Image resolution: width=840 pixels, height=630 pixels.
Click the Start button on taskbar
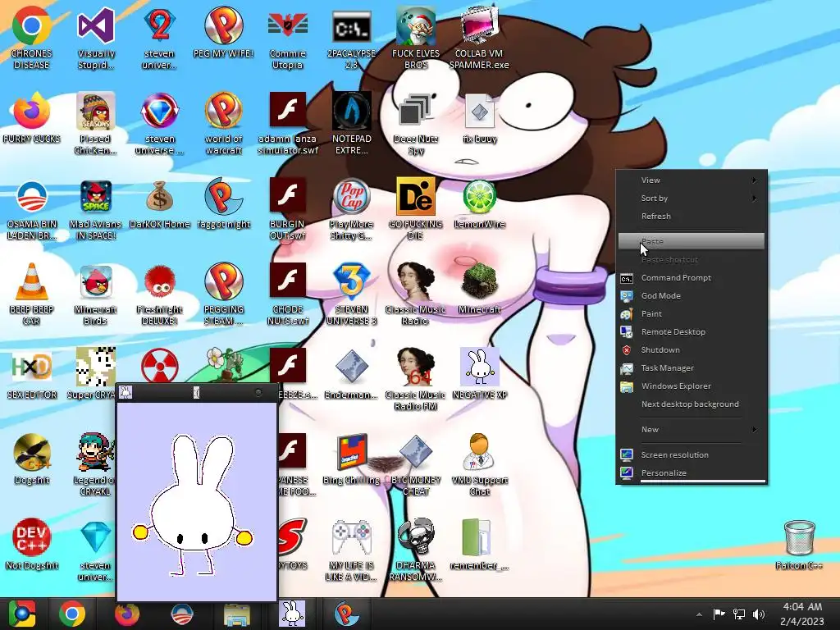coord(21,614)
